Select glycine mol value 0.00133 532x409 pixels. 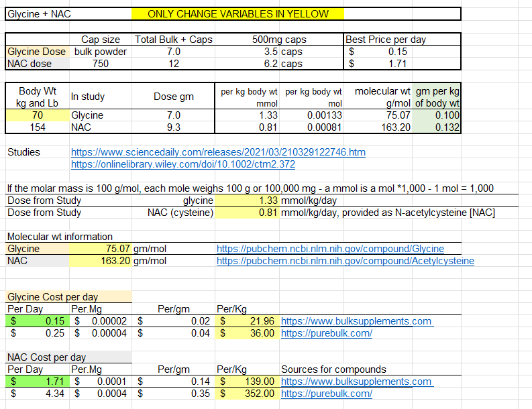311,115
